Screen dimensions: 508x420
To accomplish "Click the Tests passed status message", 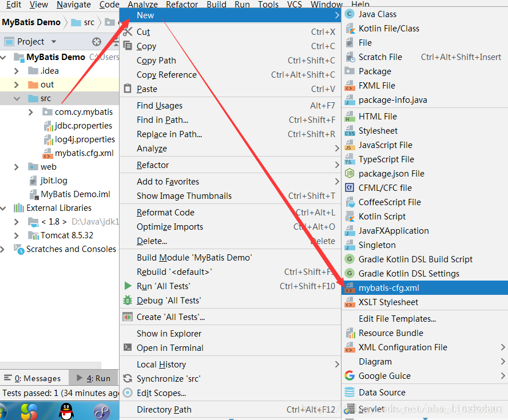I will tap(60, 393).
